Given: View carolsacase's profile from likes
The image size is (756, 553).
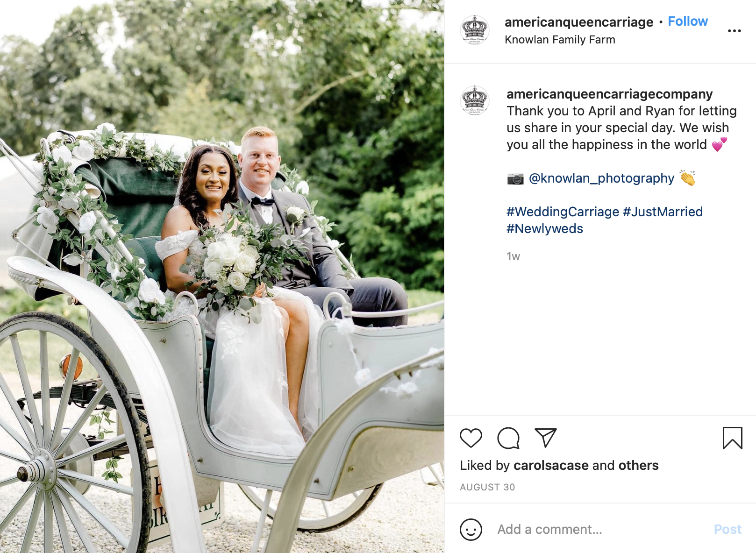Looking at the screenshot, I should (x=551, y=465).
